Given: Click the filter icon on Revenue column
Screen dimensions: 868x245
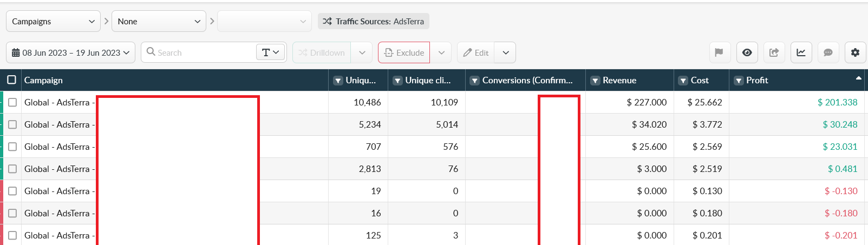Looking at the screenshot, I should pyautogui.click(x=595, y=81).
